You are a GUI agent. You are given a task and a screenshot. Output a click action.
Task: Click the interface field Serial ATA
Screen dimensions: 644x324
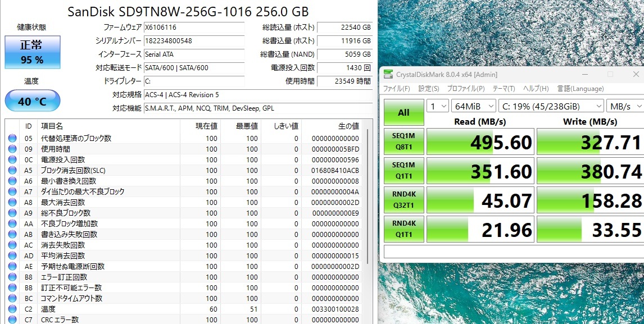pos(194,54)
